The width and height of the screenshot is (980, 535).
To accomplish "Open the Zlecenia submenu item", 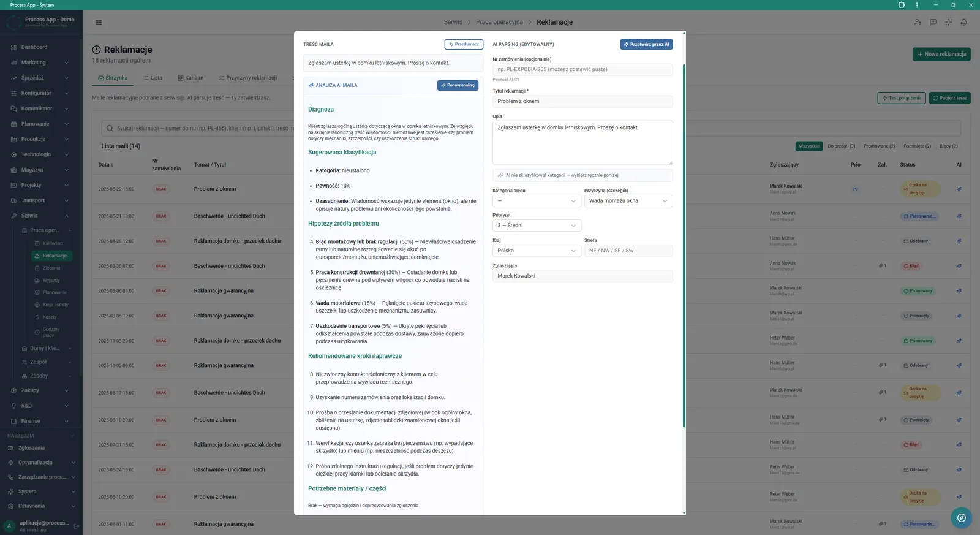I will 51,268.
